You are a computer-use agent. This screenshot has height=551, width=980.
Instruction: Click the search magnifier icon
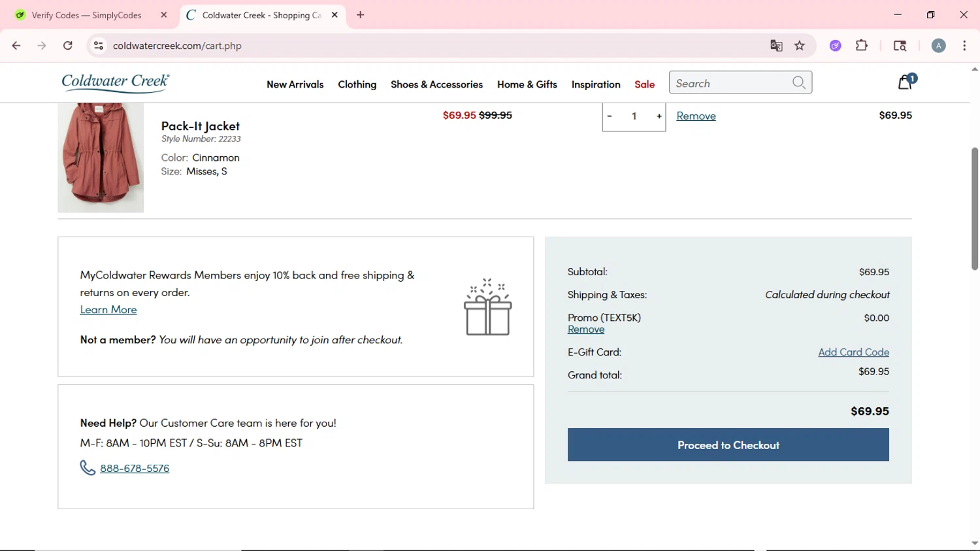[x=798, y=83]
